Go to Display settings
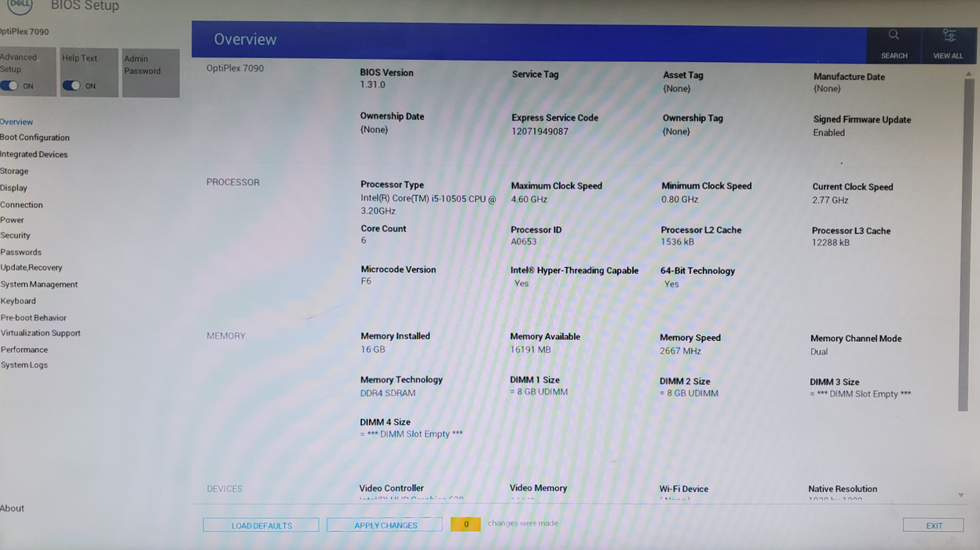980x550 pixels. [13, 189]
